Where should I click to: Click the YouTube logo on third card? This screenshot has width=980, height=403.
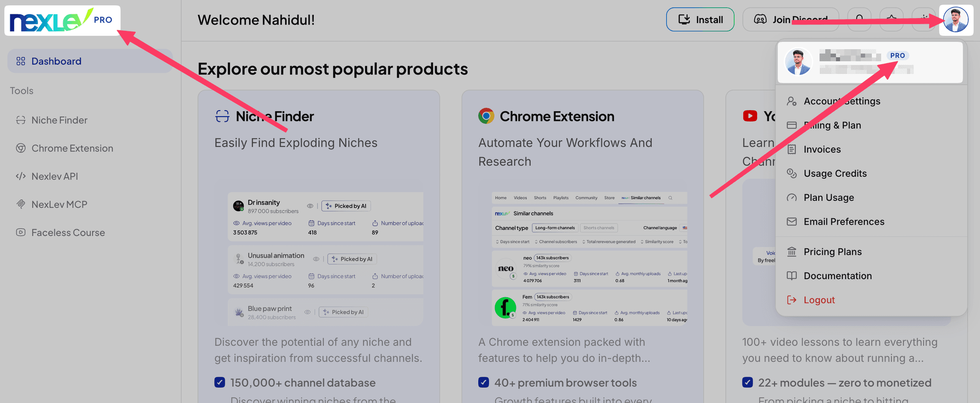pyautogui.click(x=750, y=116)
